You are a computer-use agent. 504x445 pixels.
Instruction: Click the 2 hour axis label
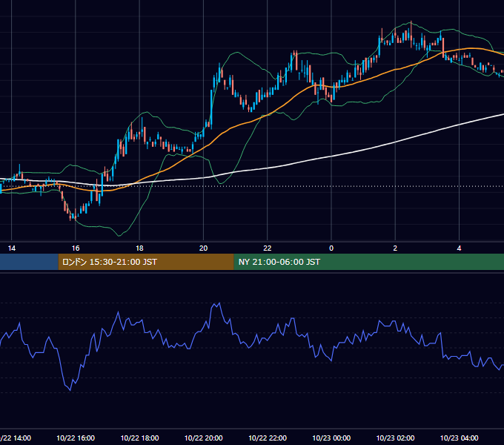click(x=395, y=248)
